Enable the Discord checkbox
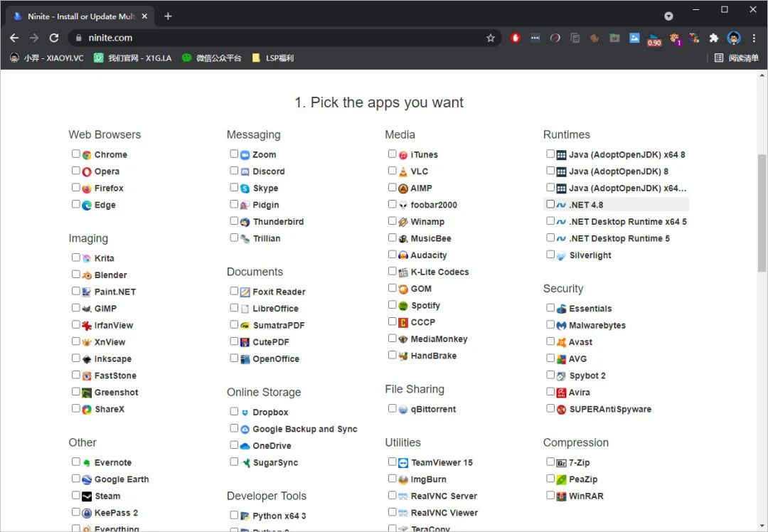 (x=234, y=171)
